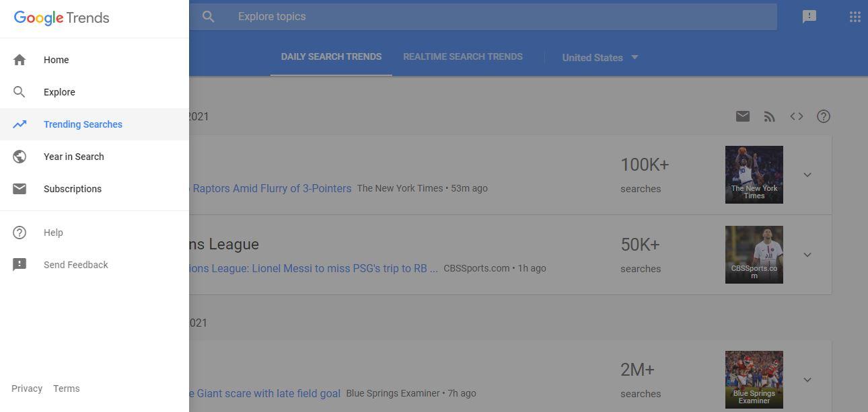Screen dimensions: 868x412
Task: Subscribe via the email envelope icon
Action: (x=743, y=116)
